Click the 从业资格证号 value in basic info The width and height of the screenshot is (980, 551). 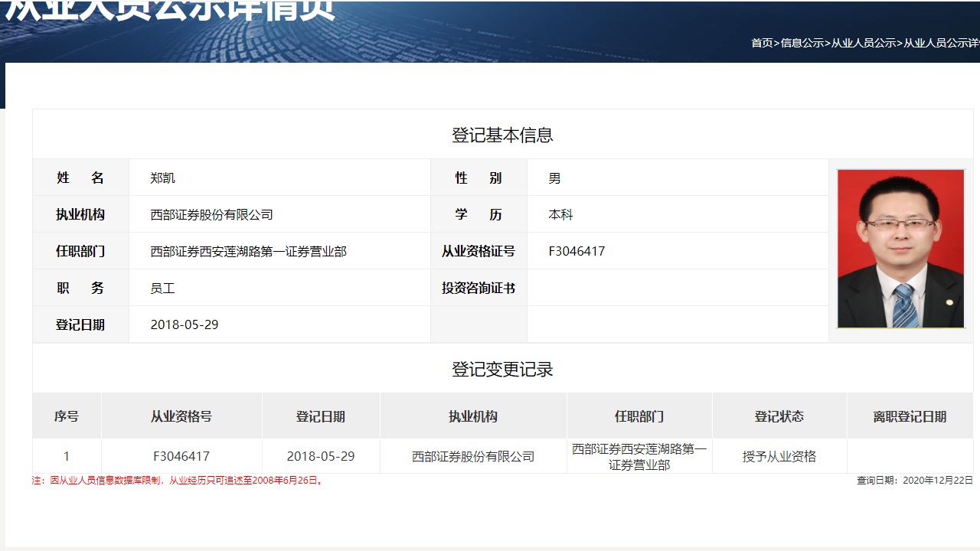click(577, 252)
